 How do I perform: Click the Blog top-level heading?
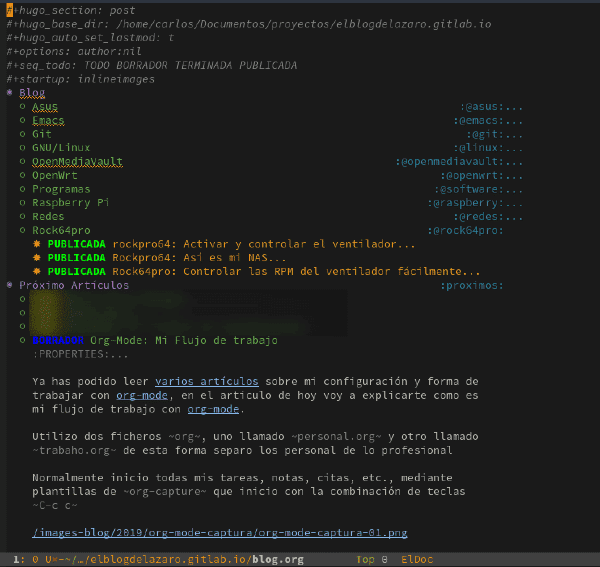[32, 93]
